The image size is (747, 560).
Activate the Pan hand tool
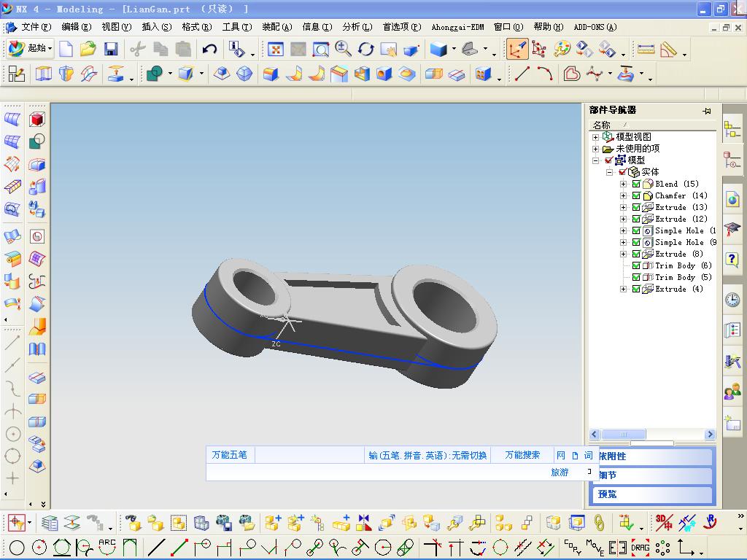[x=389, y=49]
